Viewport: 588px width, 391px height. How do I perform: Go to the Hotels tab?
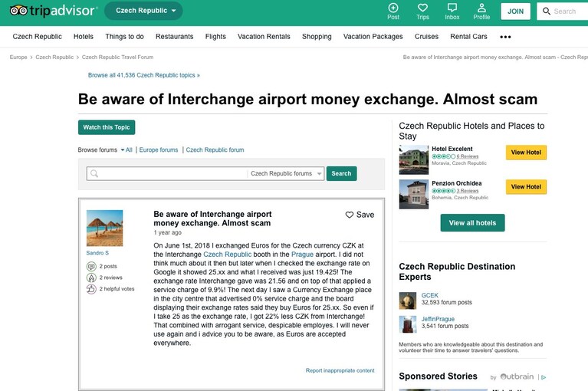click(84, 37)
